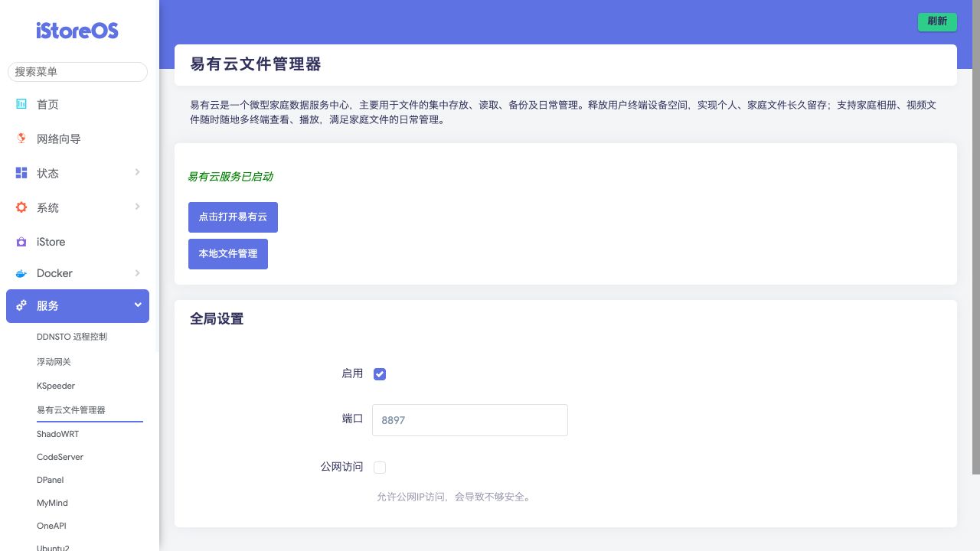This screenshot has height=551, width=980.
Task: Select the CodeServer menu entry
Action: click(x=60, y=457)
